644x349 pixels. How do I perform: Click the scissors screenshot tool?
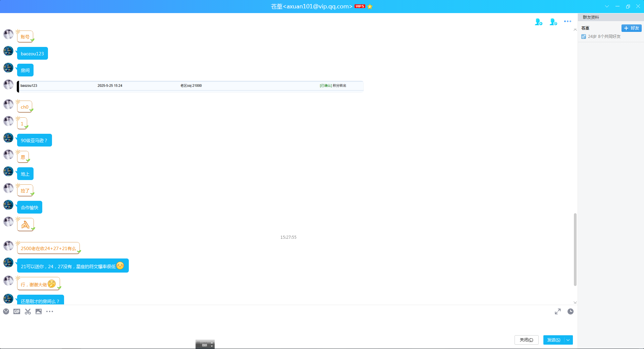tap(28, 311)
